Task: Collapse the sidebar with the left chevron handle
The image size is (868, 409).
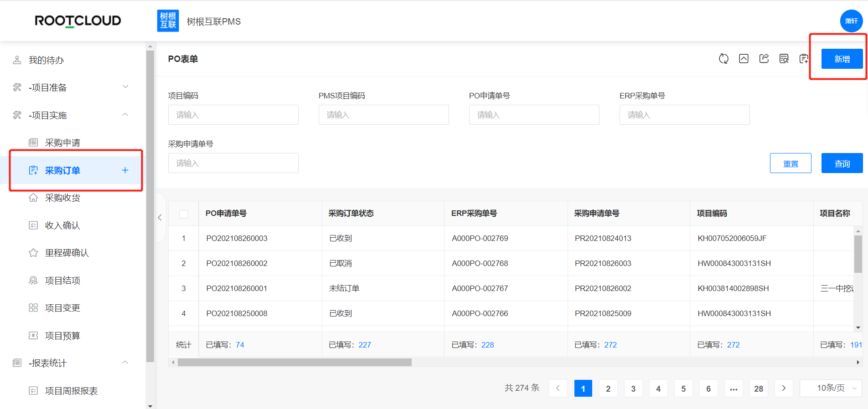Action: (160, 217)
